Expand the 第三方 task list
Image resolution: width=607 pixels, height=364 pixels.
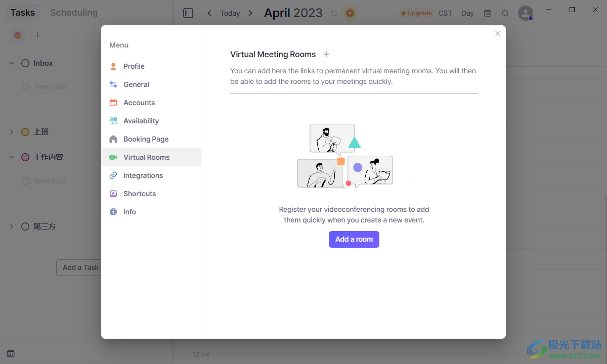click(12, 226)
